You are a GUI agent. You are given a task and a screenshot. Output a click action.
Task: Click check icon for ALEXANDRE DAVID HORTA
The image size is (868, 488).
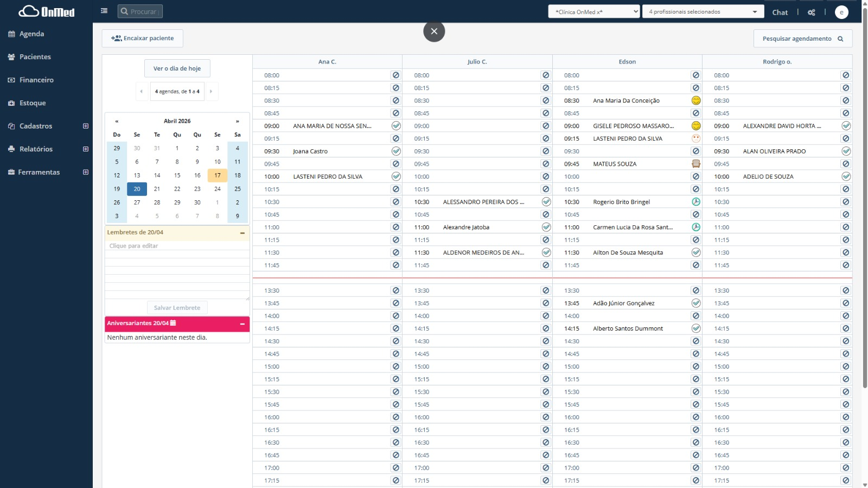(846, 126)
